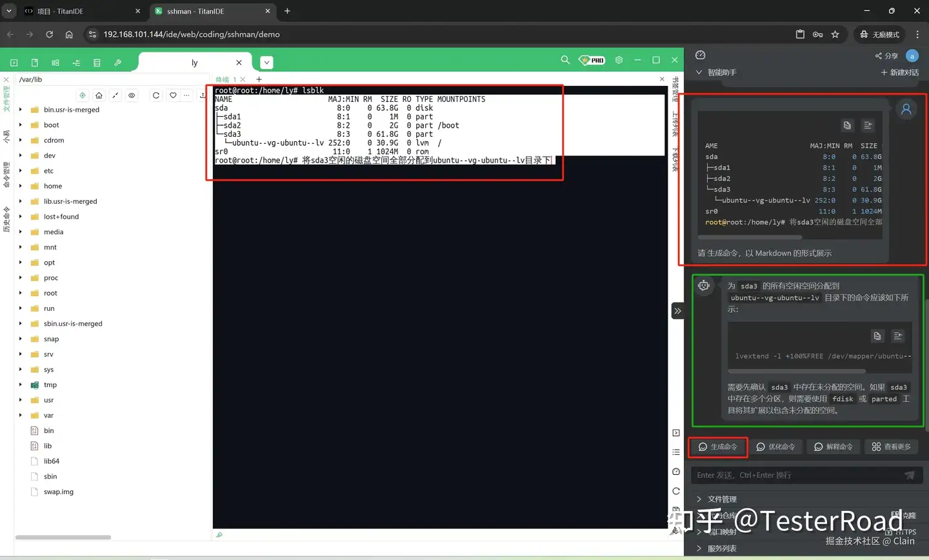Expand the etc folder
Image resolution: width=929 pixels, height=560 pixels.
pyautogui.click(x=21, y=171)
